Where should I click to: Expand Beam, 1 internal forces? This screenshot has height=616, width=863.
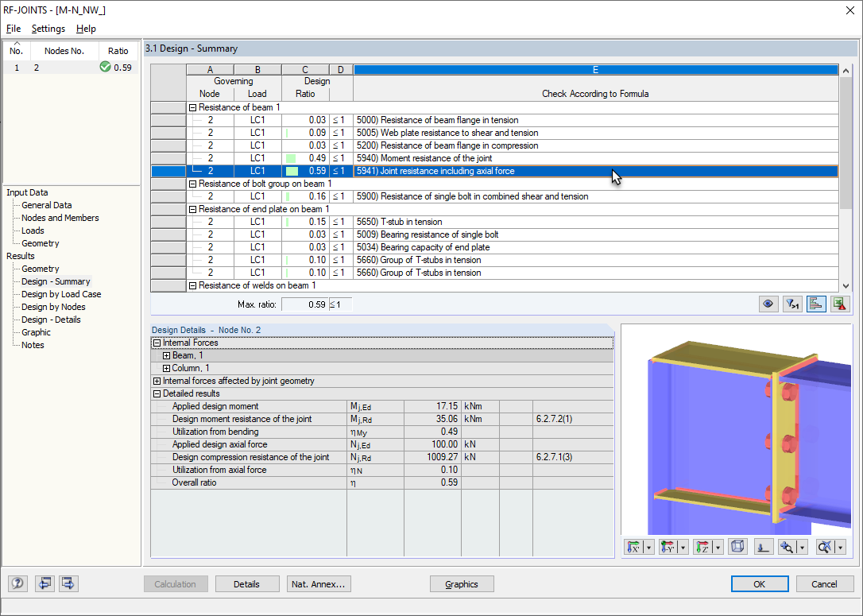(166, 355)
